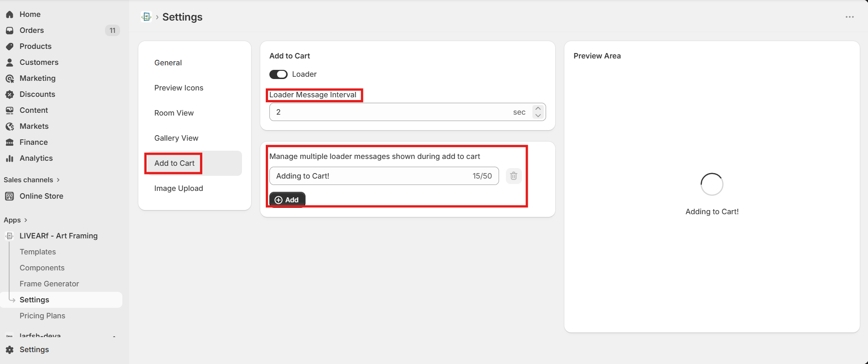This screenshot has height=364, width=868.
Task: Delete the 'Adding to Cart!' loader message
Action: 514,176
